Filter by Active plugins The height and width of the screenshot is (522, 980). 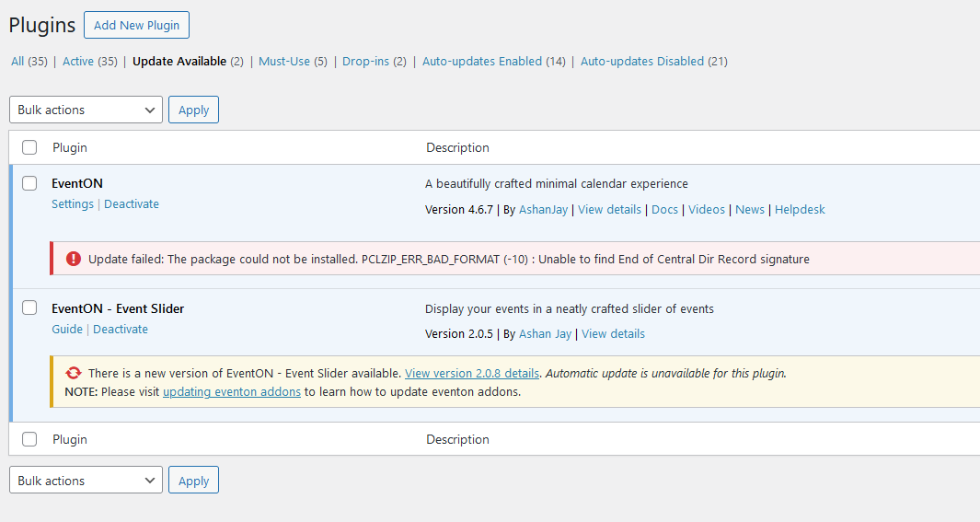coord(78,62)
